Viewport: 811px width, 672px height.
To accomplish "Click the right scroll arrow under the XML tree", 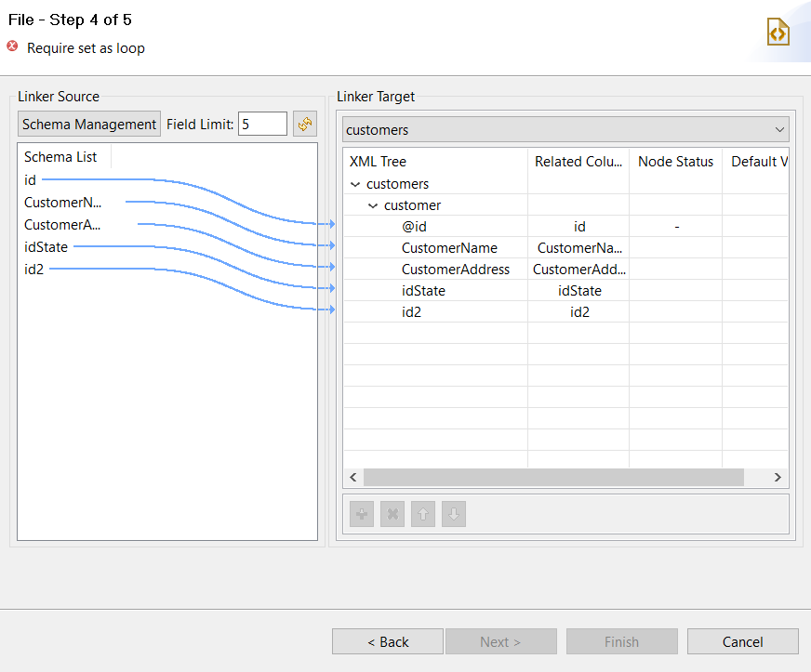I will (x=778, y=477).
